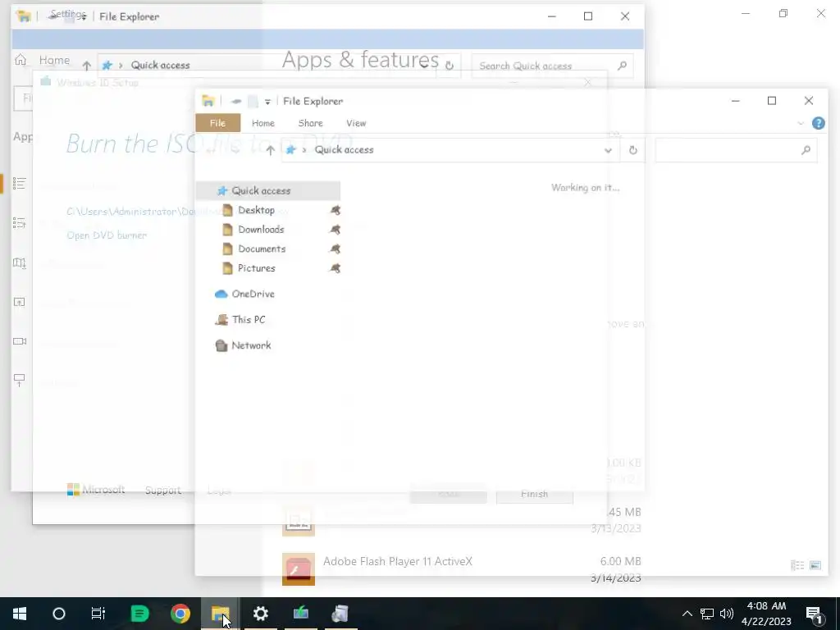Switch to details view via bottom-right icon

(797, 565)
